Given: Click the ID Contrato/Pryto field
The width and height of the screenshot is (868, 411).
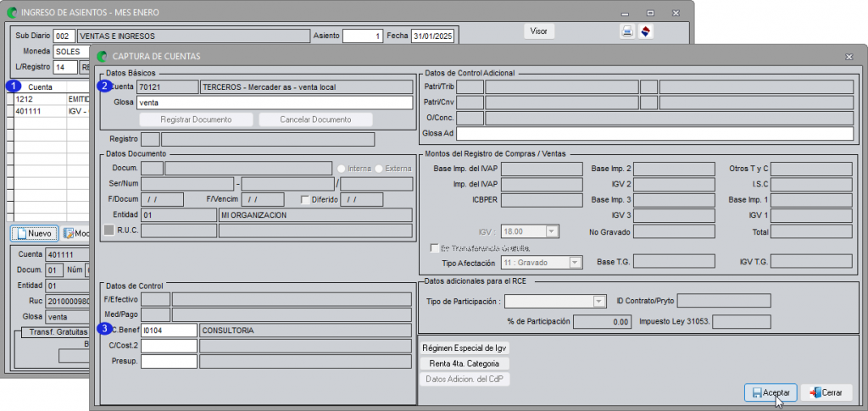Looking at the screenshot, I should tap(724, 301).
